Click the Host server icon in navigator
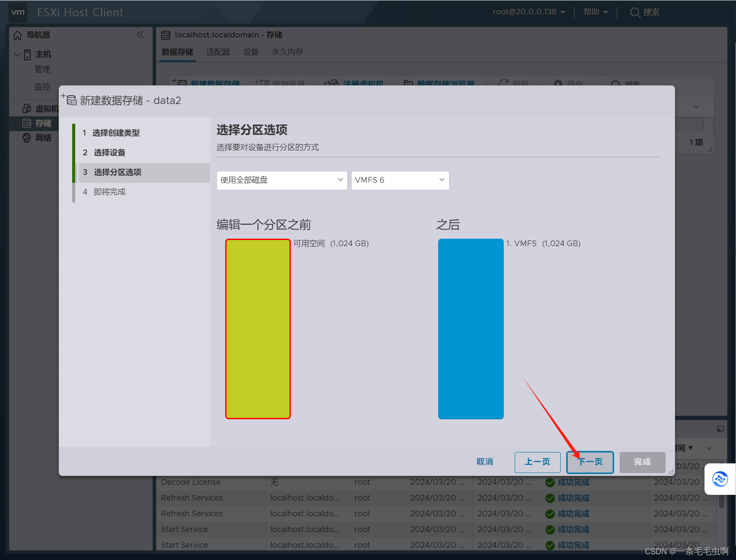Viewport: 736px width, 560px height. coord(27,54)
